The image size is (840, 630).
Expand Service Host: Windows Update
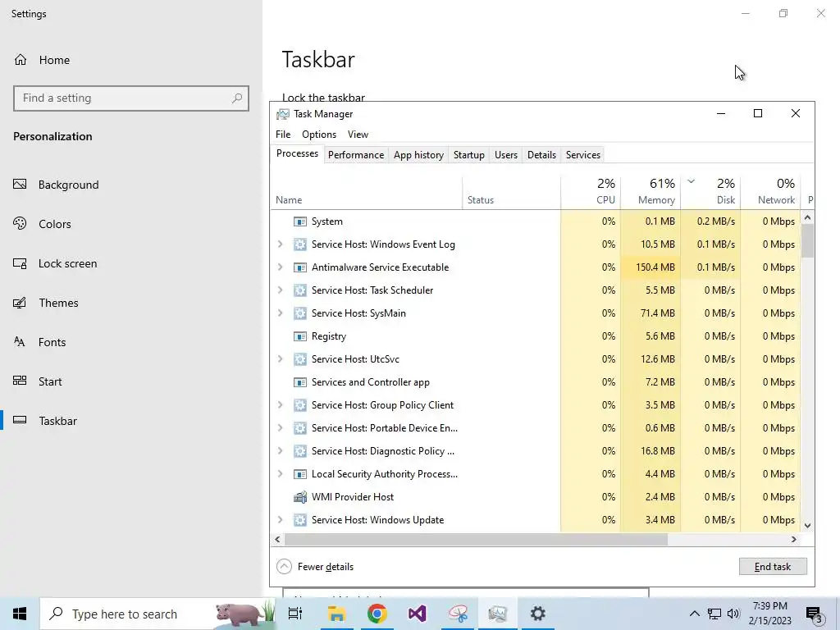281,520
